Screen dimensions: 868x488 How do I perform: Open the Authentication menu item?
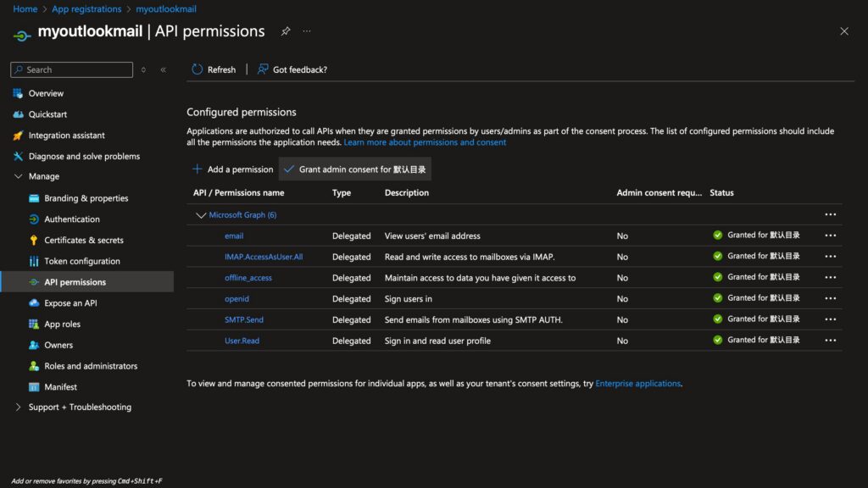tap(71, 219)
